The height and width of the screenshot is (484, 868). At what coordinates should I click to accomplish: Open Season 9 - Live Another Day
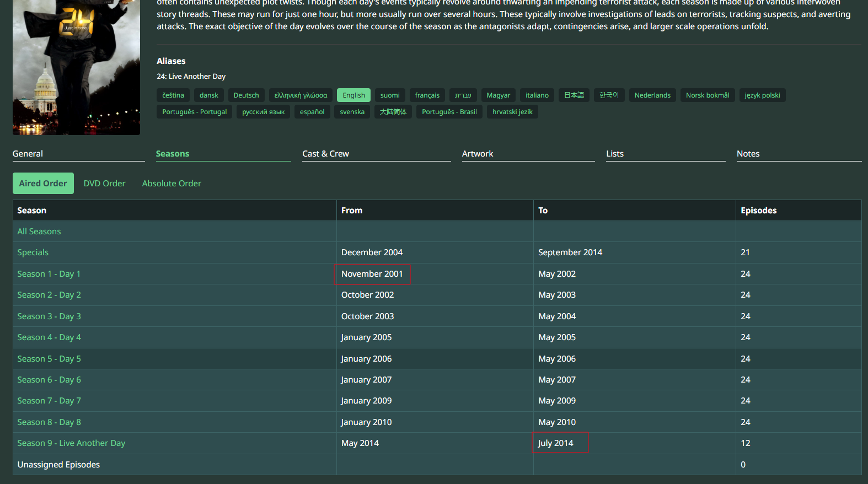click(71, 443)
